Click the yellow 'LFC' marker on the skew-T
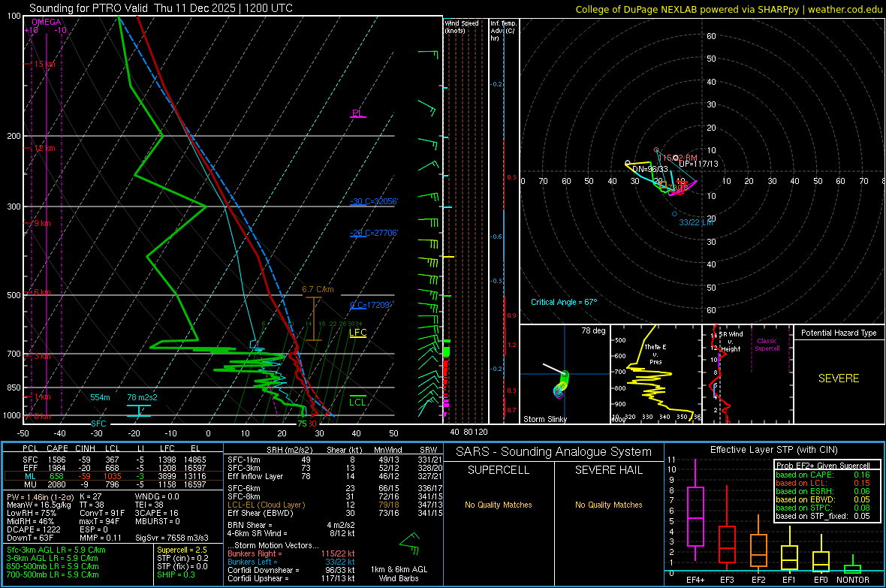Image resolution: width=886 pixels, height=588 pixels. point(357,333)
